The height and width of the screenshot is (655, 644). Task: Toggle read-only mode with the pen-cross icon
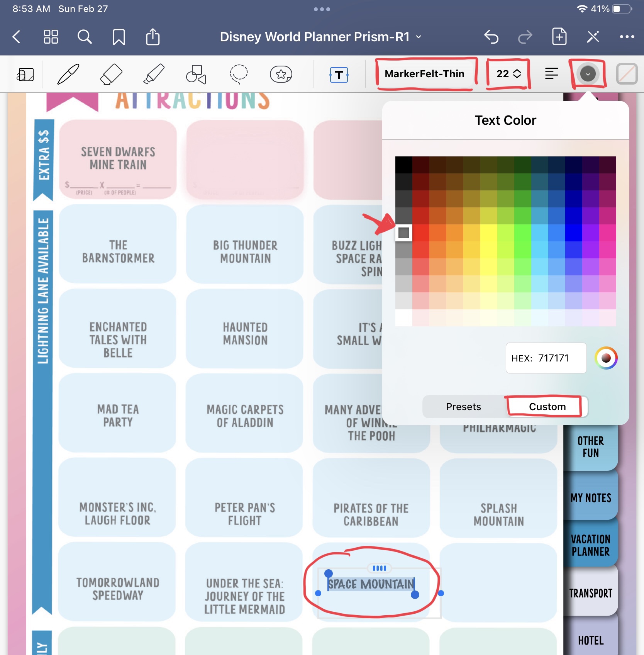coord(593,37)
